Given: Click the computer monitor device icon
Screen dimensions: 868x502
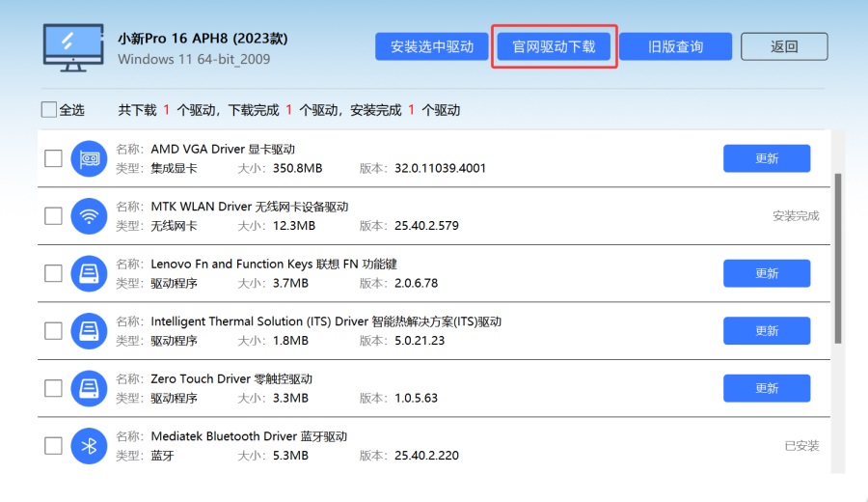Looking at the screenshot, I should click(73, 47).
